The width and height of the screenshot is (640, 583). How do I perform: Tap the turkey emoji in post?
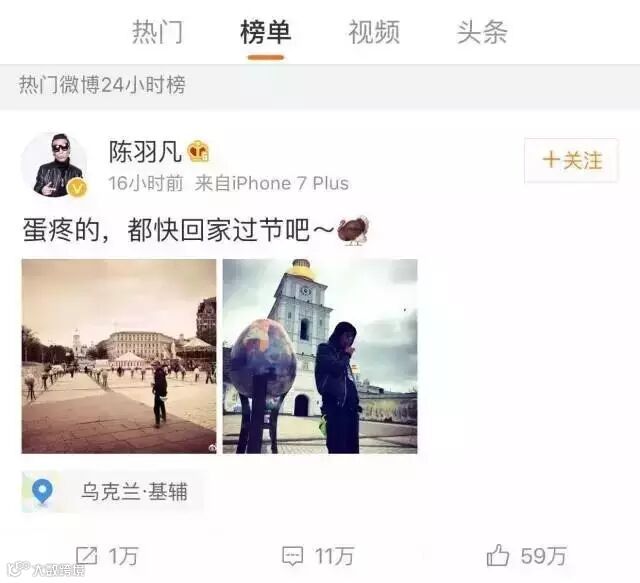tap(353, 230)
